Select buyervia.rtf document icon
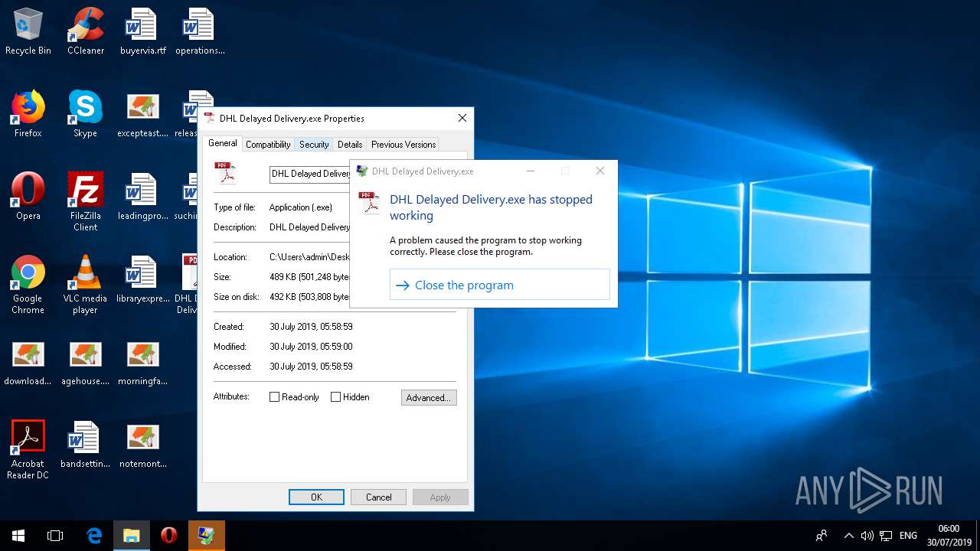The image size is (980, 551). (142, 32)
